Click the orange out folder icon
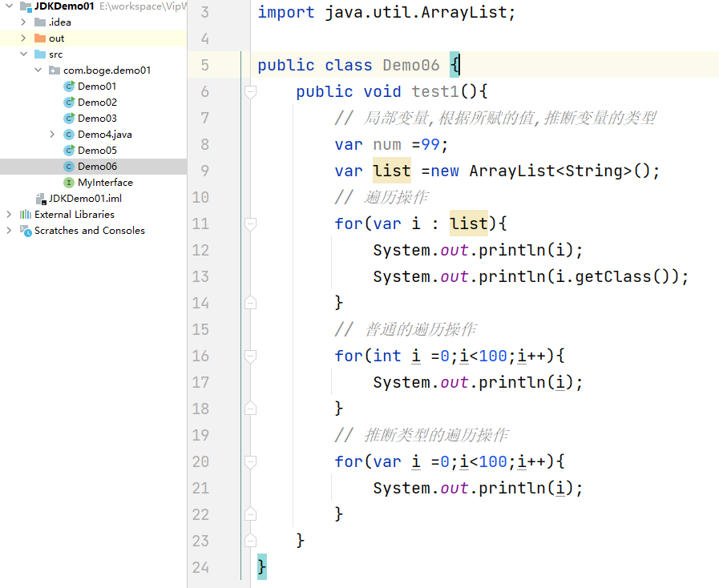The image size is (719, 588). tap(40, 38)
